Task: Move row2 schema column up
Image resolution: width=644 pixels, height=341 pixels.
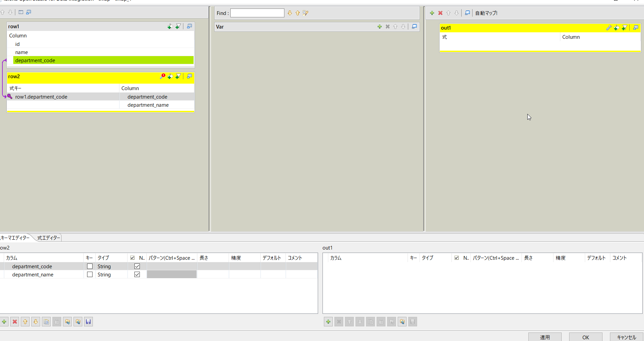Action: 25,322
